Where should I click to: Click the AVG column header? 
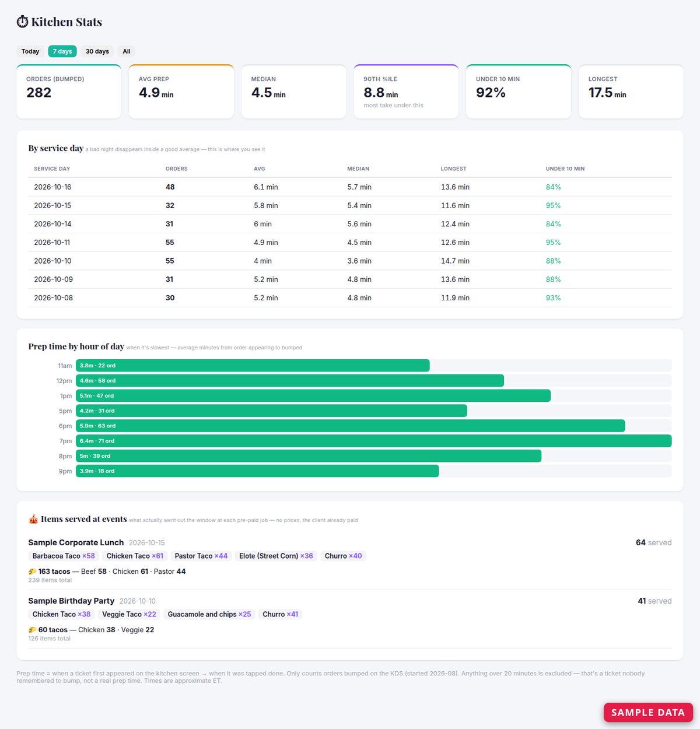[260, 169]
